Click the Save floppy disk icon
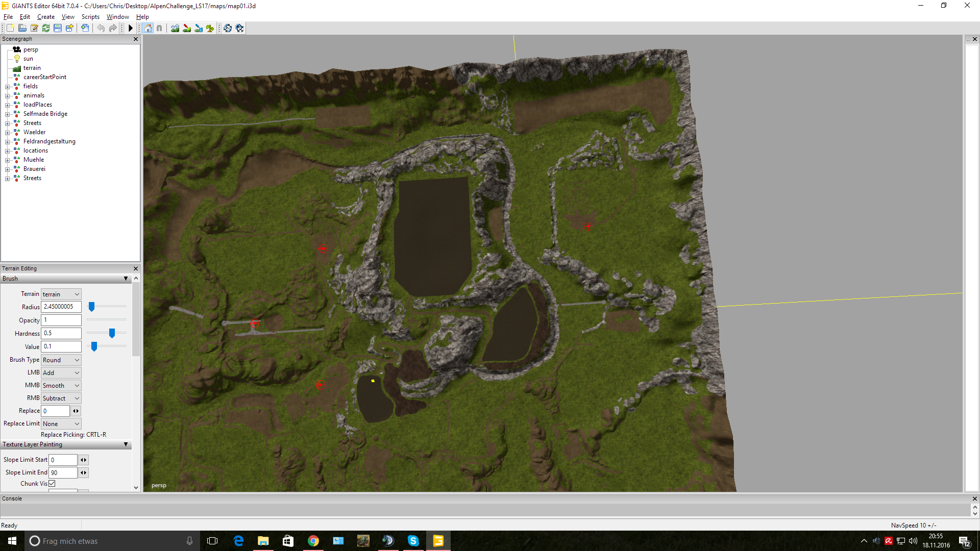Screen dimensions: 980x551 point(58,28)
